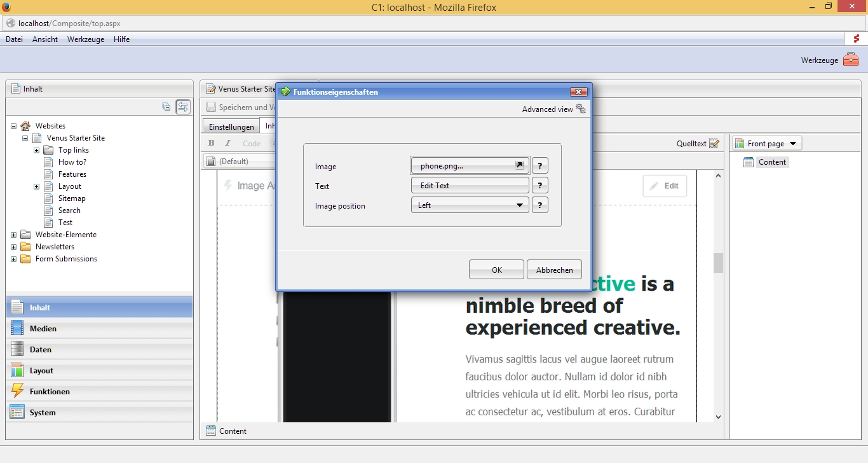Image resolution: width=868 pixels, height=463 pixels.
Task: Switch to the Einstellungen tab
Action: (231, 127)
